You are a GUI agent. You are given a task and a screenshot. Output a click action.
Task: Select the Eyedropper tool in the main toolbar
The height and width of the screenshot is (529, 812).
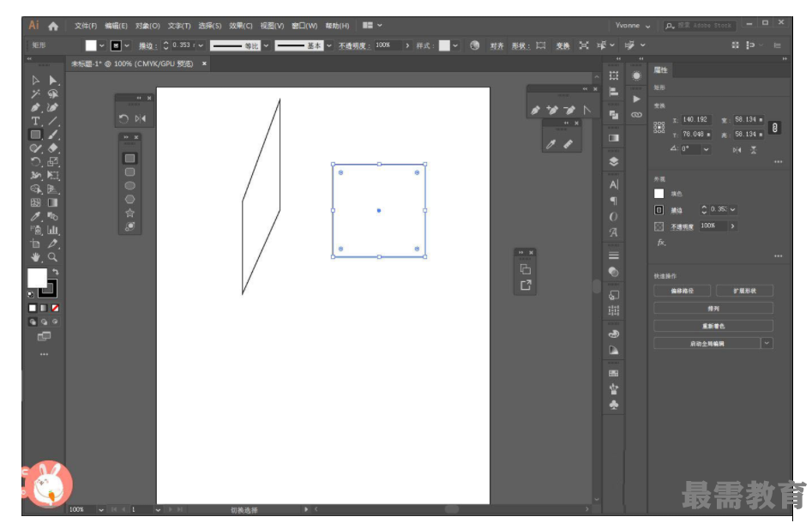coord(35,216)
